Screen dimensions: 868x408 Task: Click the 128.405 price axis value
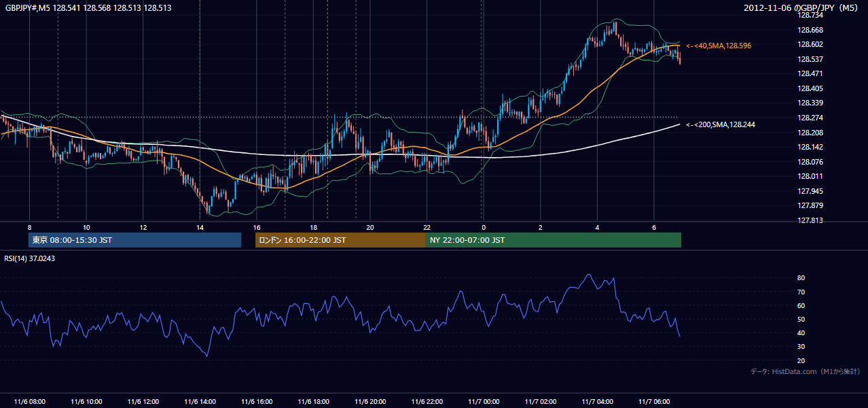click(810, 88)
